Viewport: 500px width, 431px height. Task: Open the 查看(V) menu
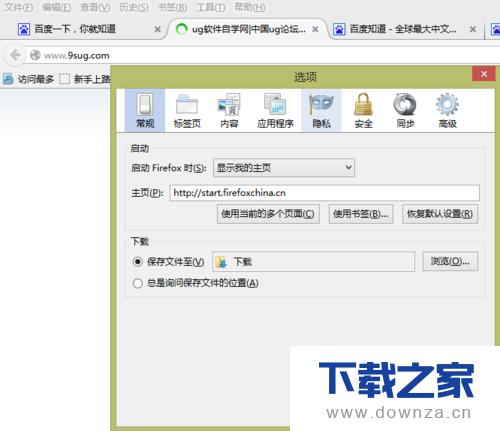(x=95, y=7)
